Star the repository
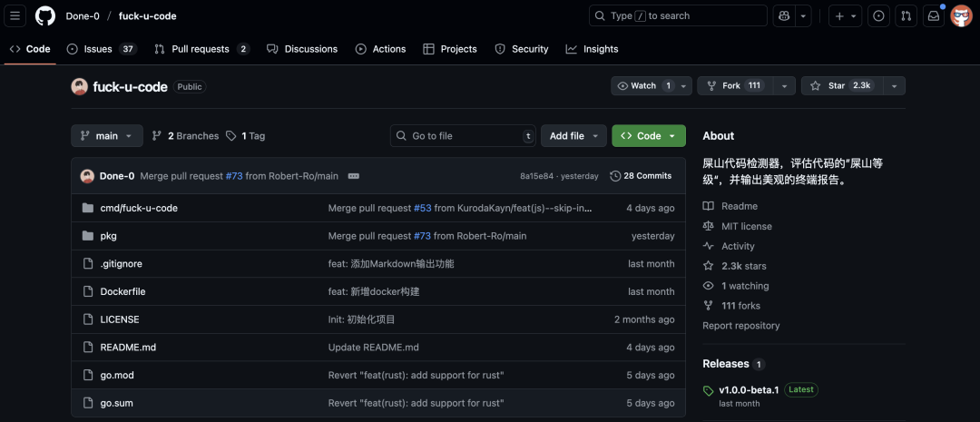The width and height of the screenshot is (980, 422). click(x=842, y=85)
